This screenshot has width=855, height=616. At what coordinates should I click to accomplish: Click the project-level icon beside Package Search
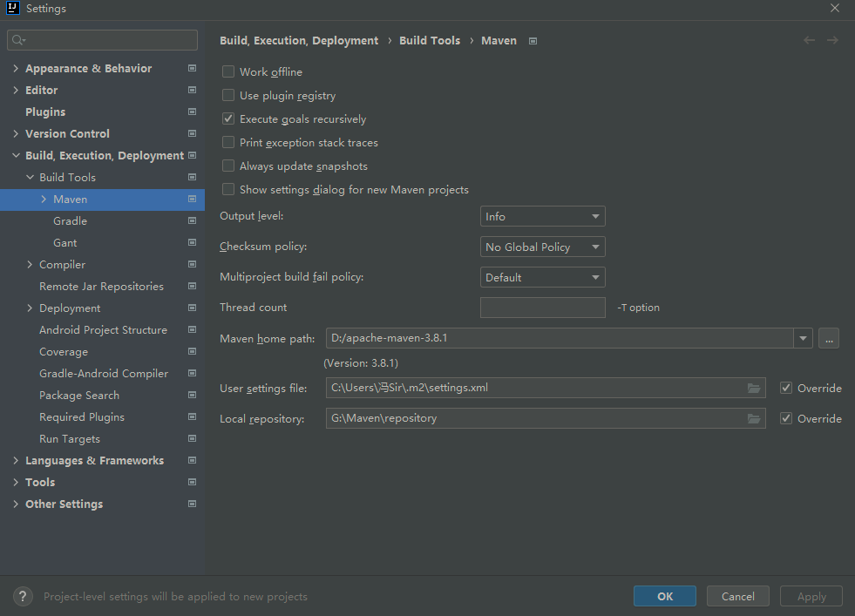(192, 396)
